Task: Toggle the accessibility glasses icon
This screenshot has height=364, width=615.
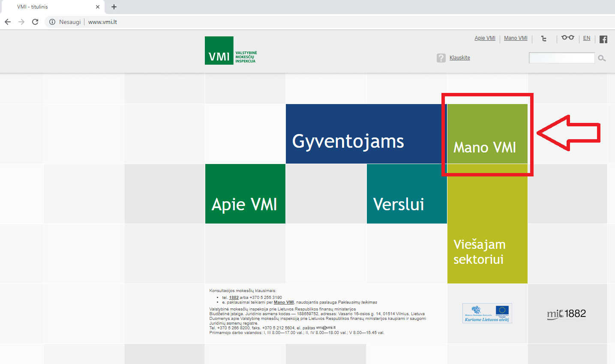Action: point(568,38)
